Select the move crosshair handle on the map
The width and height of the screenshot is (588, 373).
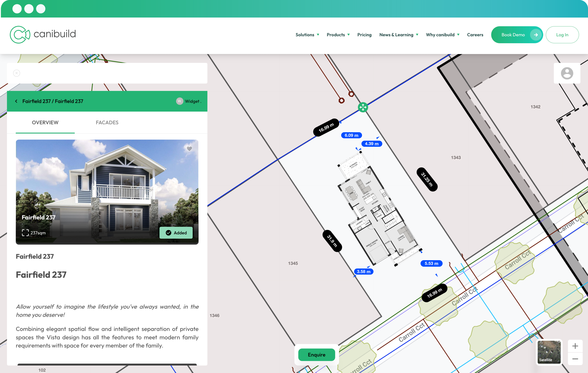(x=363, y=107)
